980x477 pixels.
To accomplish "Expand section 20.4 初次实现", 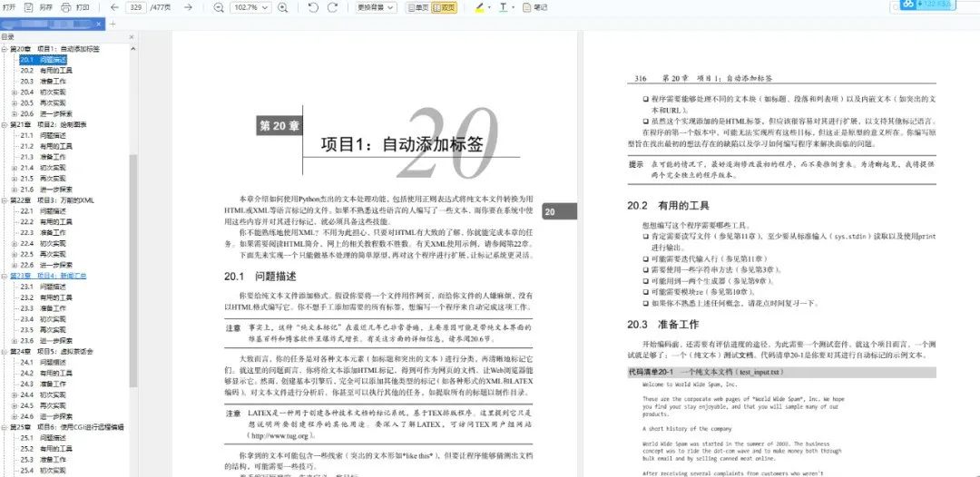I will click(x=15, y=92).
